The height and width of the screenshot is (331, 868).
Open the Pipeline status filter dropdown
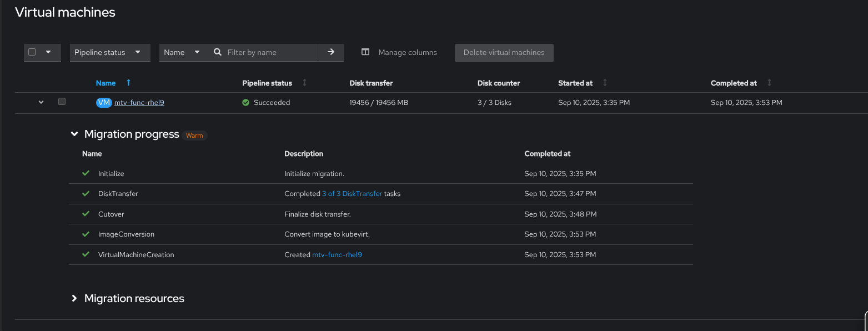pyautogui.click(x=110, y=52)
